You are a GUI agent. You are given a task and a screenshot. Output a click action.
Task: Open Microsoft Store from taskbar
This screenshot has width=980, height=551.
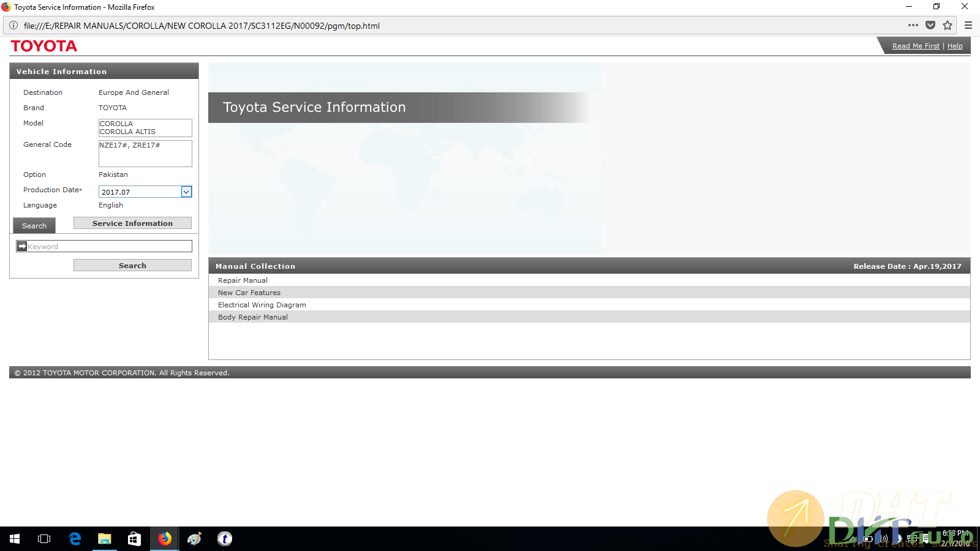click(x=134, y=539)
